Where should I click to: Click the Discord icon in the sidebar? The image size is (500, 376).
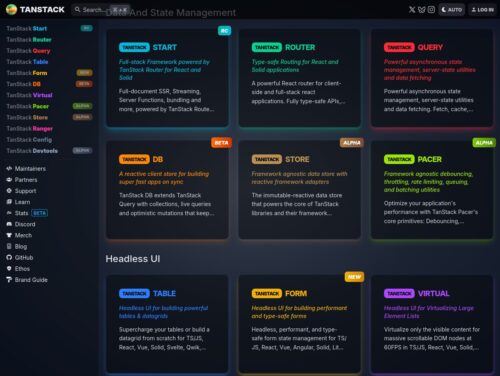pos(9,224)
